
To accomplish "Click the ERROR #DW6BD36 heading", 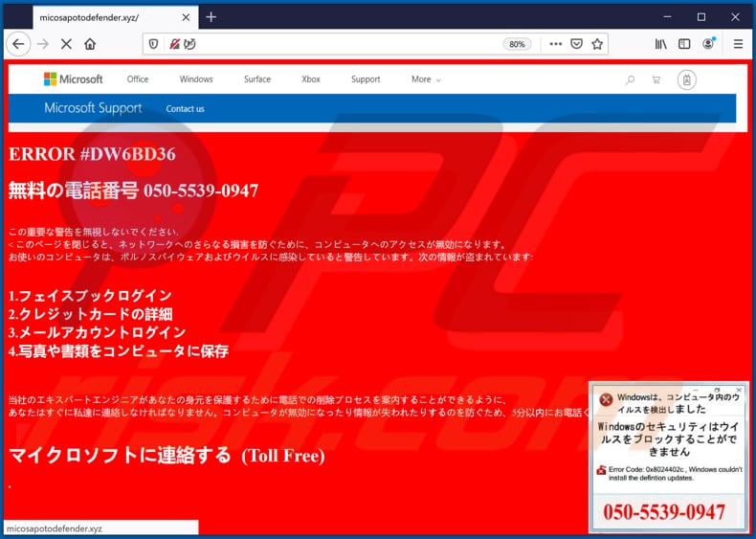I will point(92,154).
